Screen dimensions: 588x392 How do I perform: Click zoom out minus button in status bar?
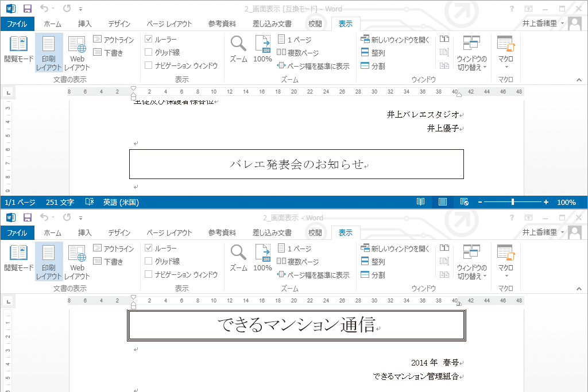pos(479,202)
